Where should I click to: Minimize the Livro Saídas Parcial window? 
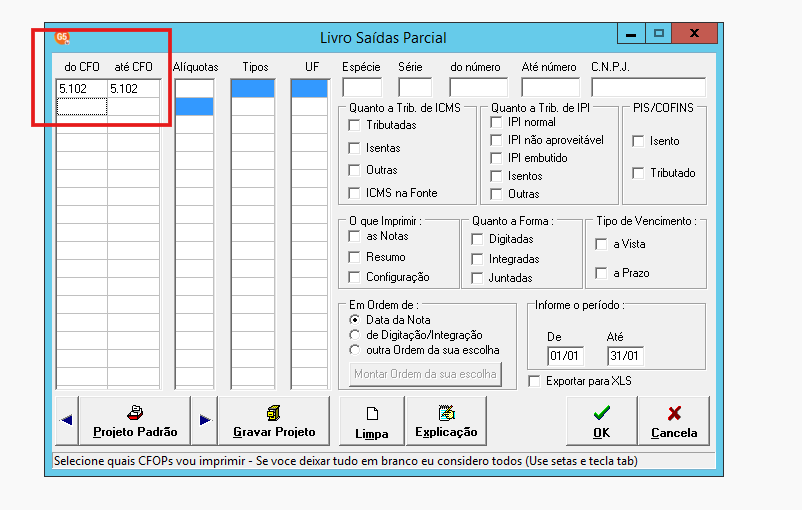(631, 34)
